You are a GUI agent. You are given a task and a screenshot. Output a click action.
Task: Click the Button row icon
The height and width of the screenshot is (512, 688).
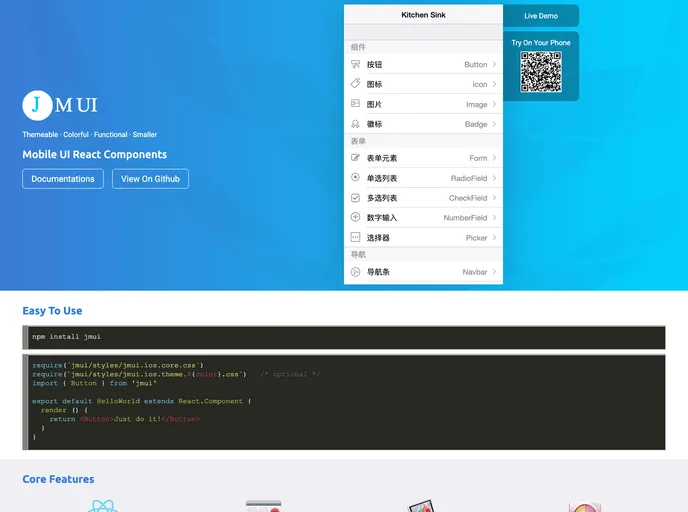coord(355,64)
